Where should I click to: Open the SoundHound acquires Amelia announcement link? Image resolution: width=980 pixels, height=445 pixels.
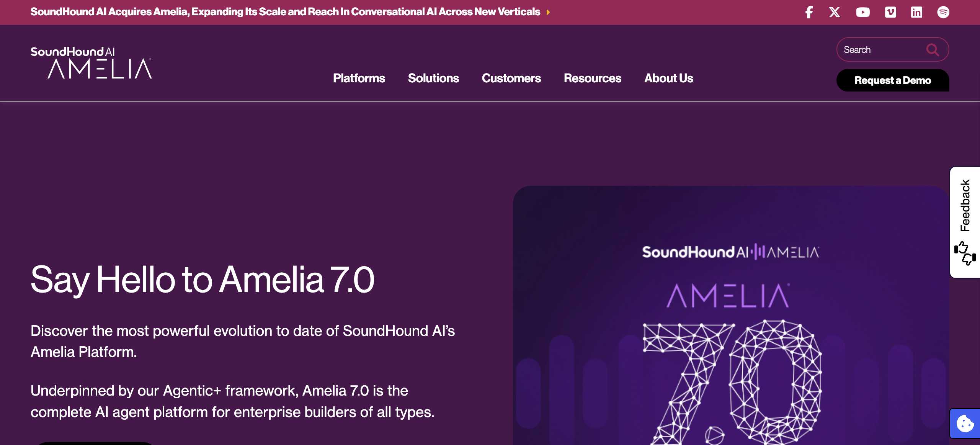coord(285,12)
